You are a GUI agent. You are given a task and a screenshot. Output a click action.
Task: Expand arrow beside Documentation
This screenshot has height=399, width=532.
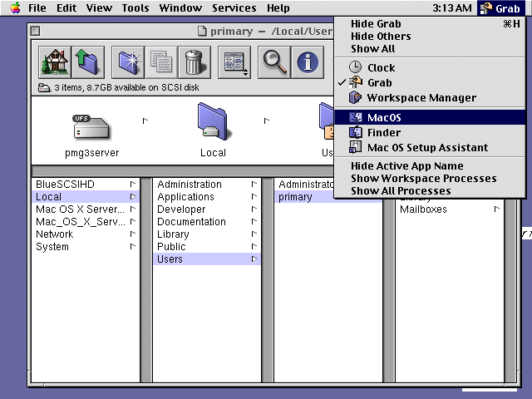click(254, 222)
